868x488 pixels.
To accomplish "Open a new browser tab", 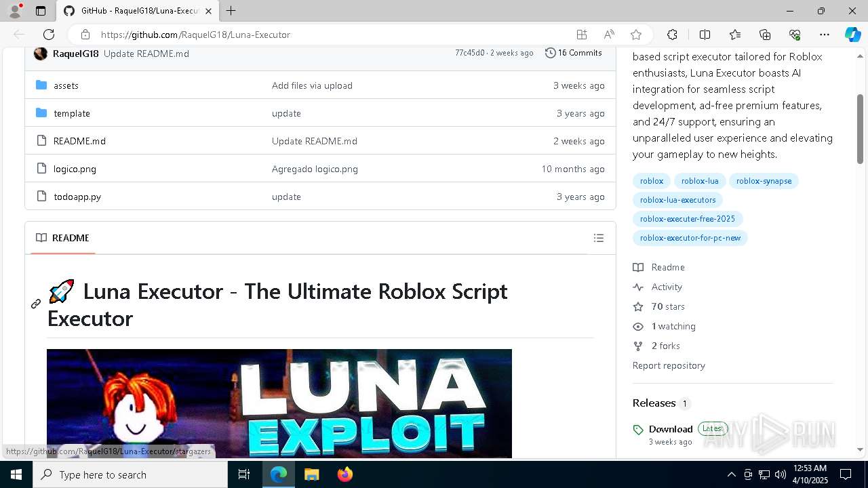I will tap(231, 11).
